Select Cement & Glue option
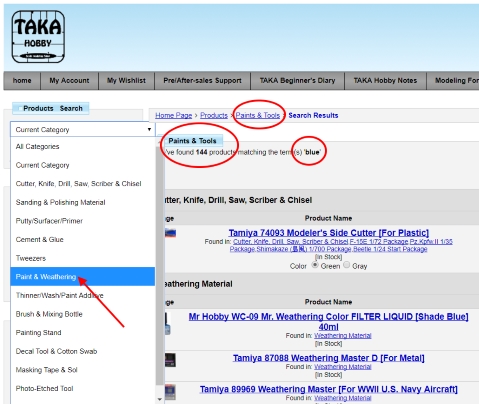This screenshot has width=479, height=404. click(83, 240)
